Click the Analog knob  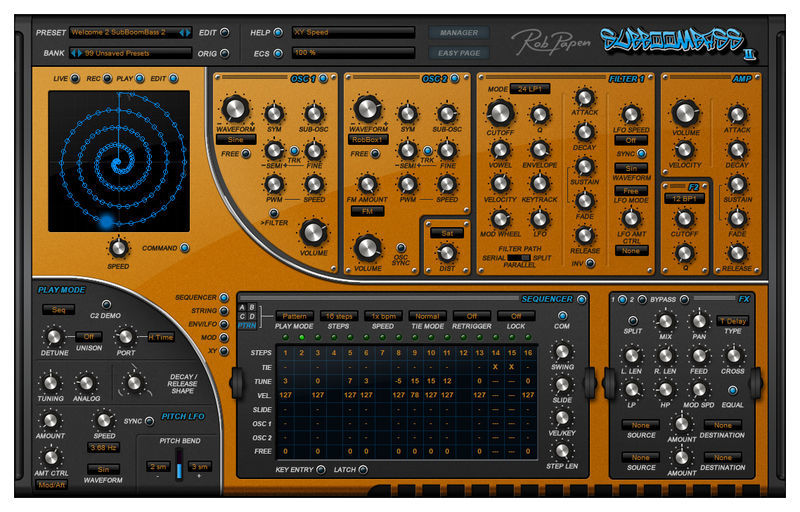coord(86,382)
